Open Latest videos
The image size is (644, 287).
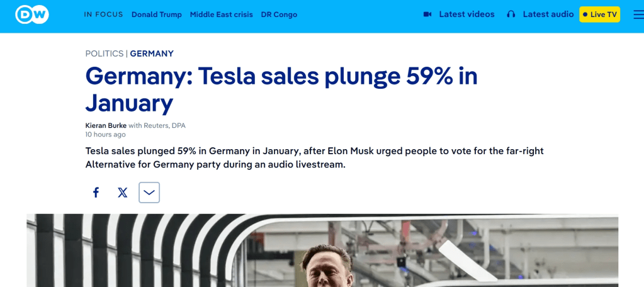466,14
